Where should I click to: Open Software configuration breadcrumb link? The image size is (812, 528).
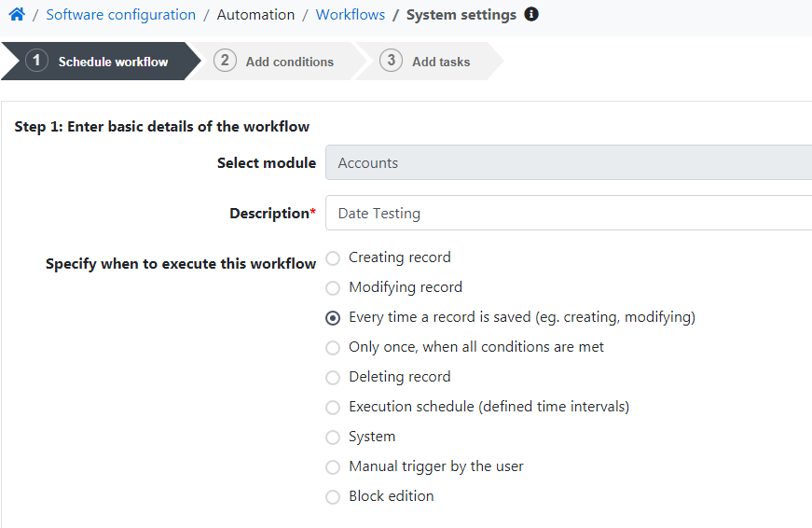[120, 15]
